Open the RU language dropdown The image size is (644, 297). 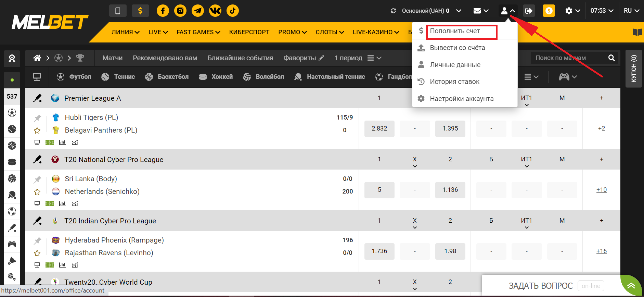click(x=631, y=11)
